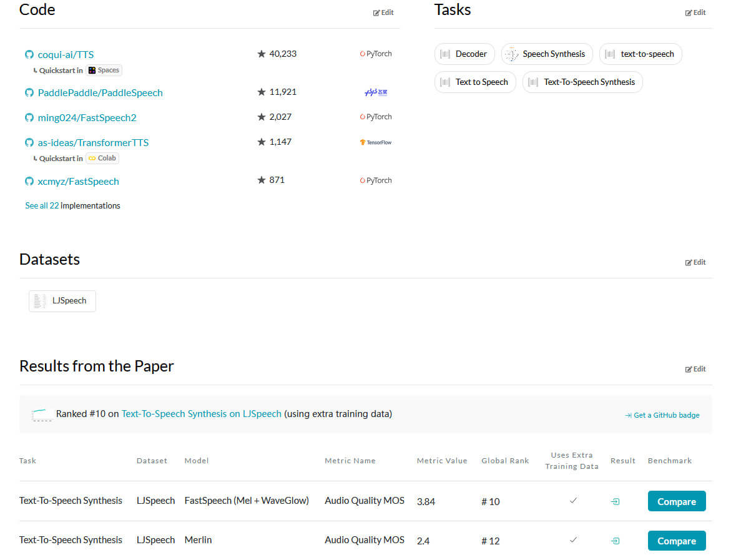Image resolution: width=746 pixels, height=560 pixels.
Task: Edit the Code section
Action: click(383, 13)
